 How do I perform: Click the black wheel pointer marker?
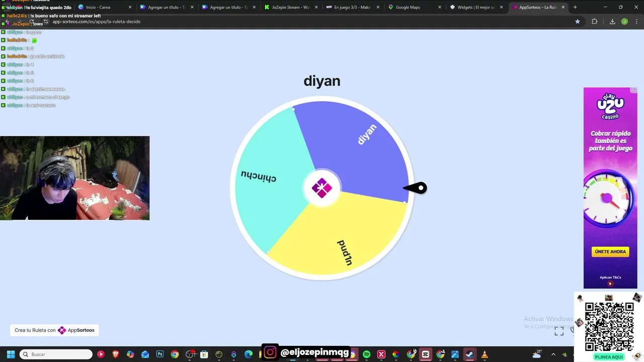point(416,188)
